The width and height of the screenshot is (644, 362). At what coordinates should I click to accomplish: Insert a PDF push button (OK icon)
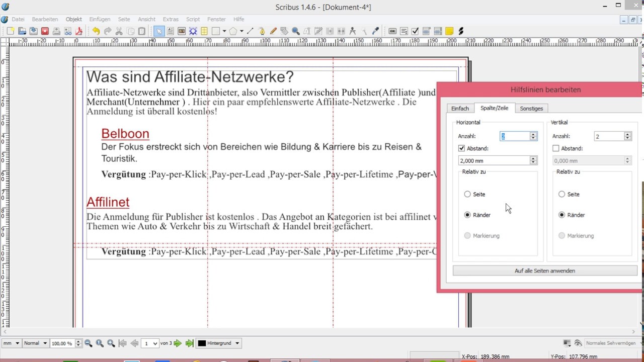pos(392,31)
